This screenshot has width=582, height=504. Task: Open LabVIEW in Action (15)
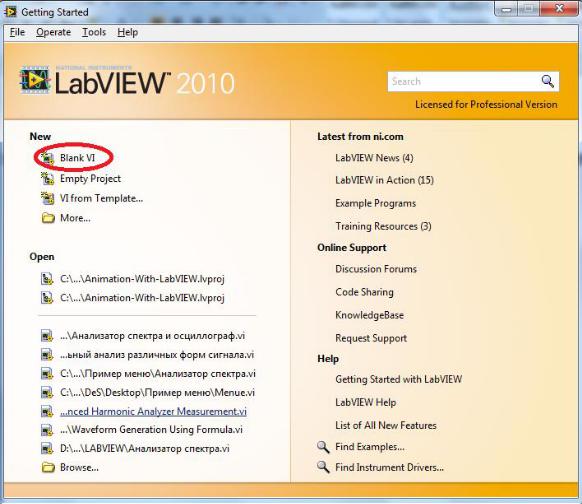tap(385, 180)
